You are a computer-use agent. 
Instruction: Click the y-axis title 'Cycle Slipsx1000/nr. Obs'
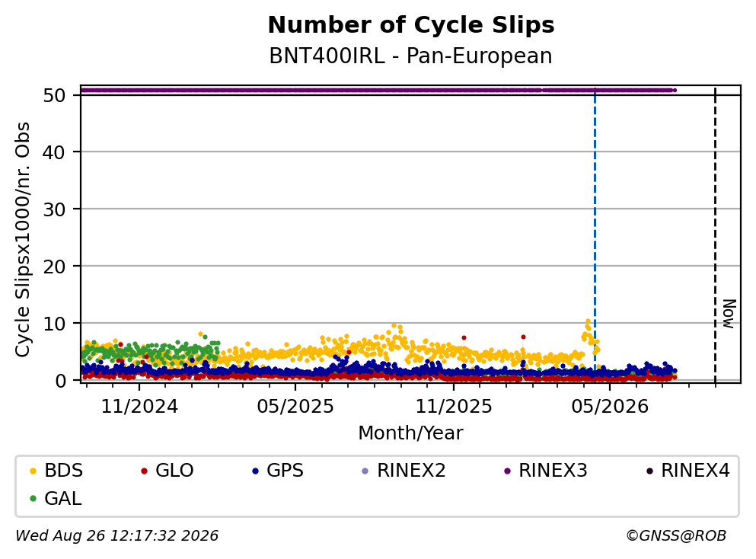22,239
